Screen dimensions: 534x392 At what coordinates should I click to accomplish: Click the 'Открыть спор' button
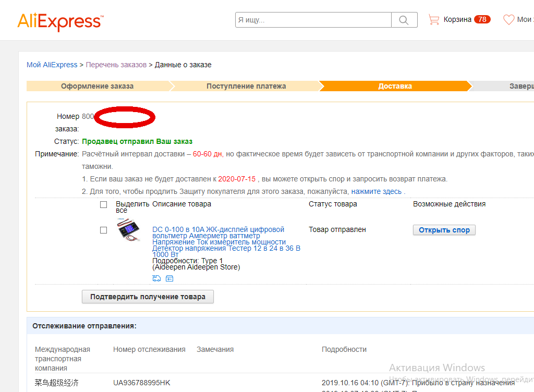coord(444,230)
